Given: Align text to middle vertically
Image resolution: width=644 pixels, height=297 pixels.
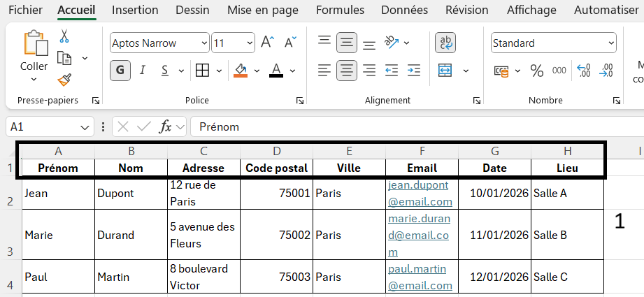Looking at the screenshot, I should (x=347, y=43).
